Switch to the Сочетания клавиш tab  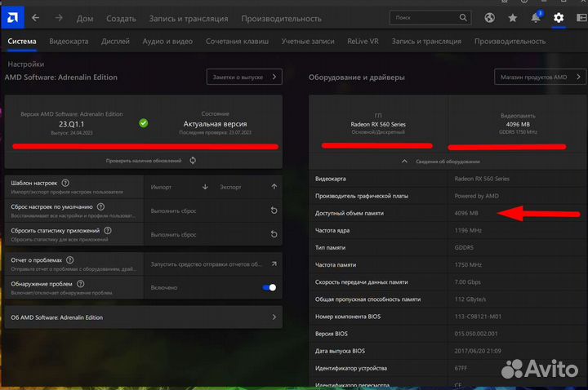click(238, 42)
